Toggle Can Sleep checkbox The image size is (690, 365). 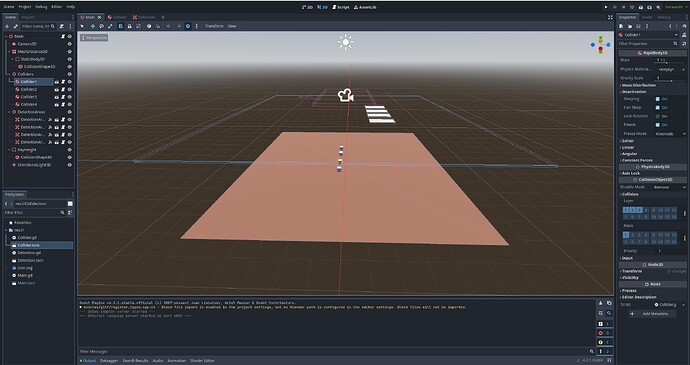coord(657,107)
